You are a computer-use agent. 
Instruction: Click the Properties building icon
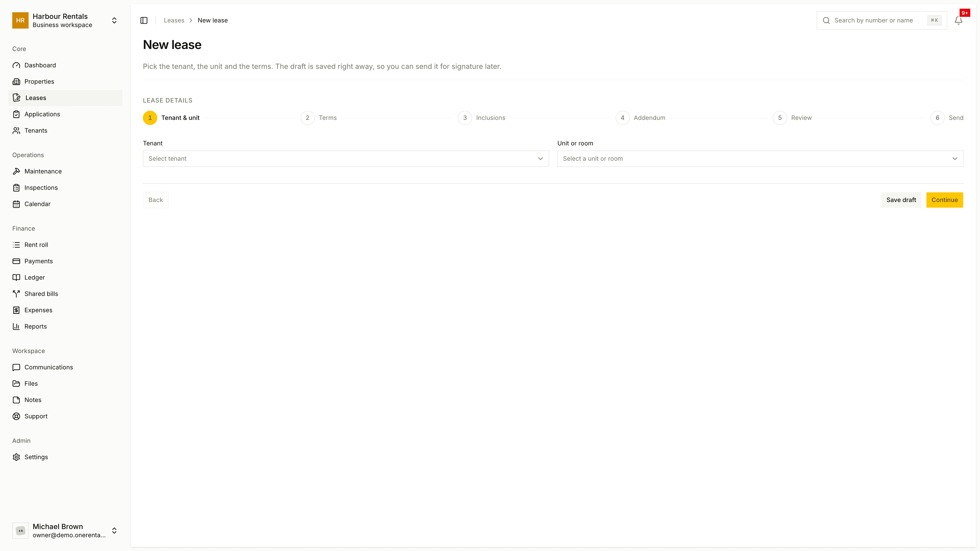click(16, 82)
